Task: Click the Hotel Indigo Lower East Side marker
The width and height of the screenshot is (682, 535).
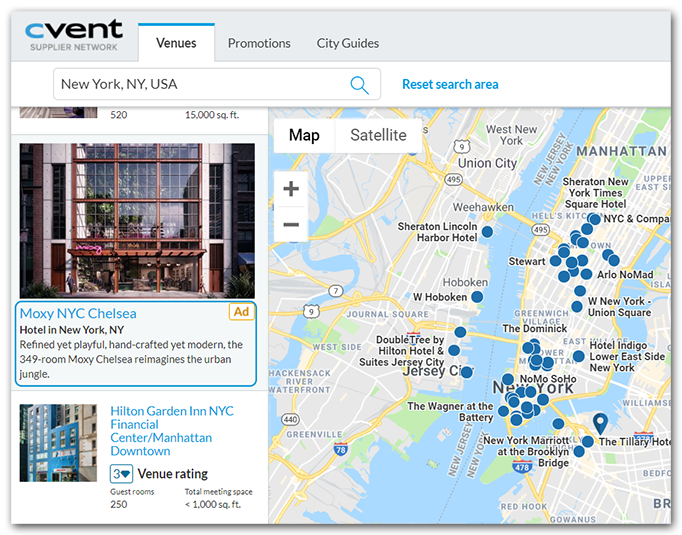Action: (x=578, y=356)
